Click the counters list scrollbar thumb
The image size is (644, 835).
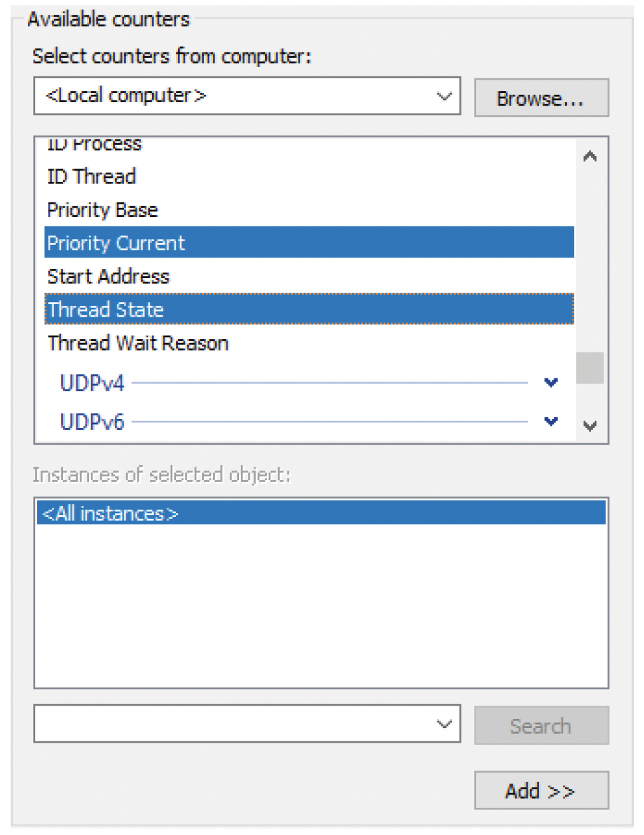590,368
